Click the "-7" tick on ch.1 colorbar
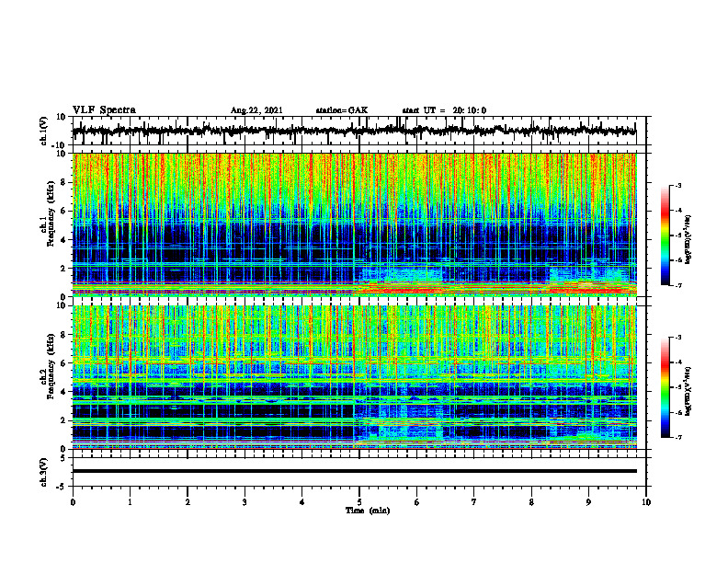Image resolution: width=728 pixels, height=563 pixels. tap(677, 285)
